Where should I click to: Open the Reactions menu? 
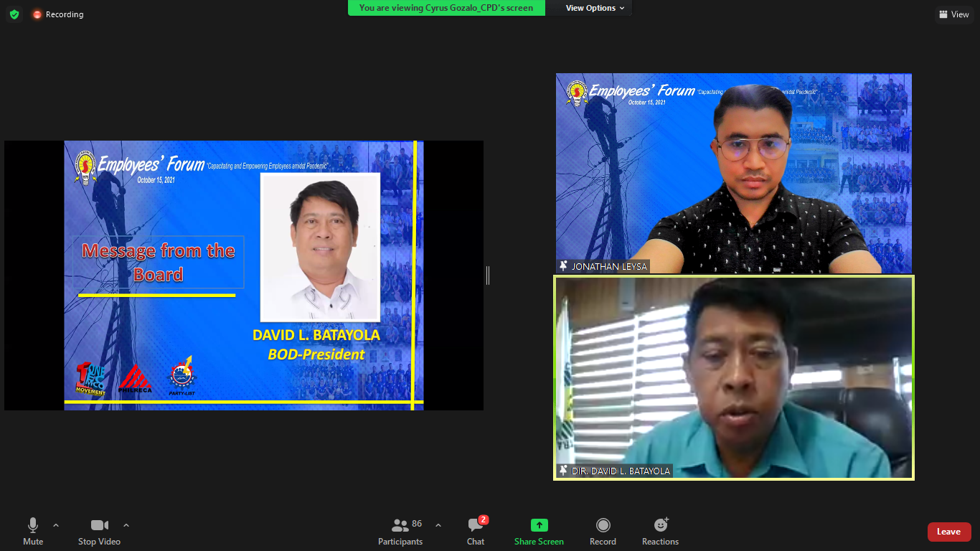[x=660, y=532]
